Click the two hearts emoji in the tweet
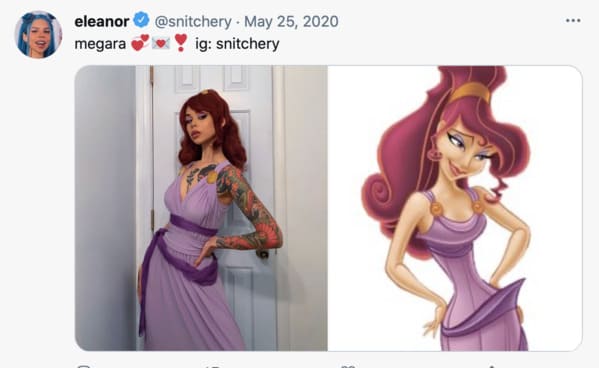 click(140, 43)
